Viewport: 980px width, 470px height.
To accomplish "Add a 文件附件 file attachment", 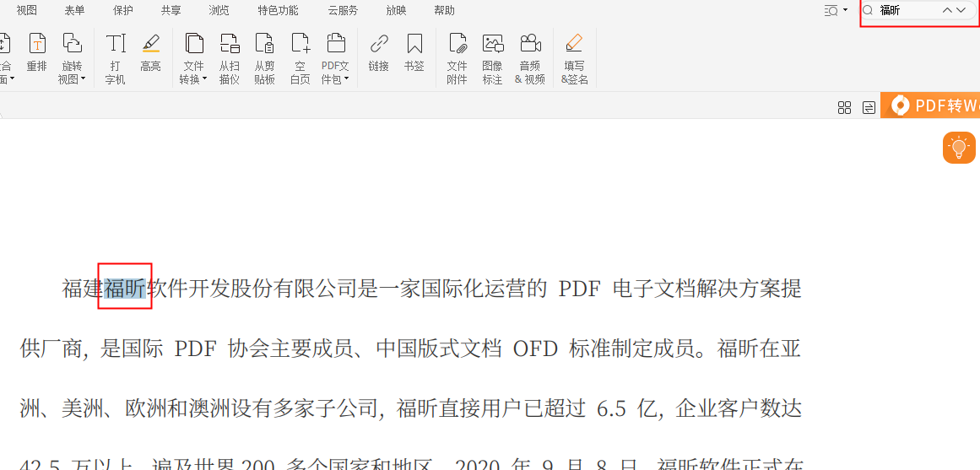I will click(x=458, y=59).
